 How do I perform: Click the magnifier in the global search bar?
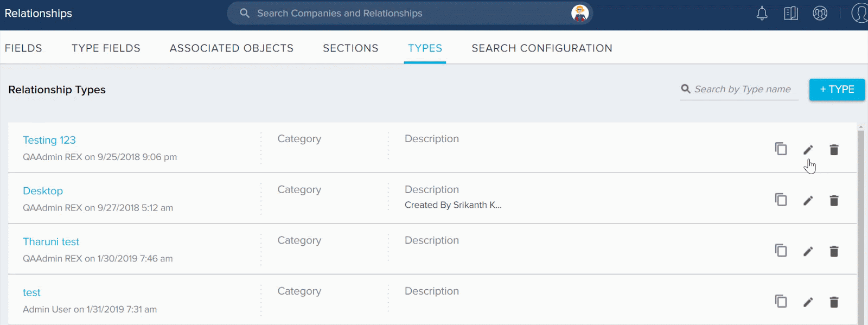pos(245,13)
